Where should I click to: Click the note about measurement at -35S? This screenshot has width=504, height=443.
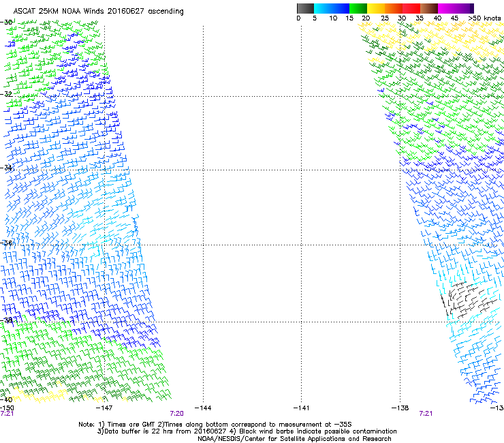tap(254, 425)
